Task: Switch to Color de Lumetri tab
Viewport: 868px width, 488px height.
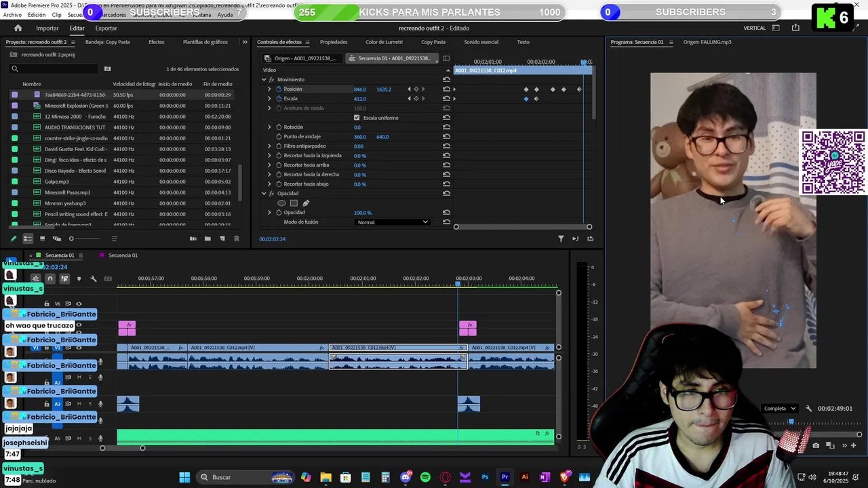Action: pyautogui.click(x=384, y=42)
